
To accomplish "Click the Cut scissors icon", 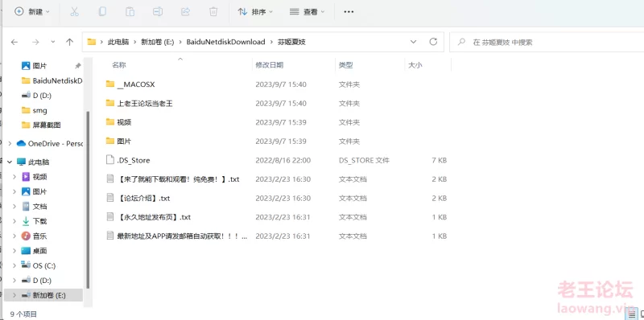I will tap(74, 11).
